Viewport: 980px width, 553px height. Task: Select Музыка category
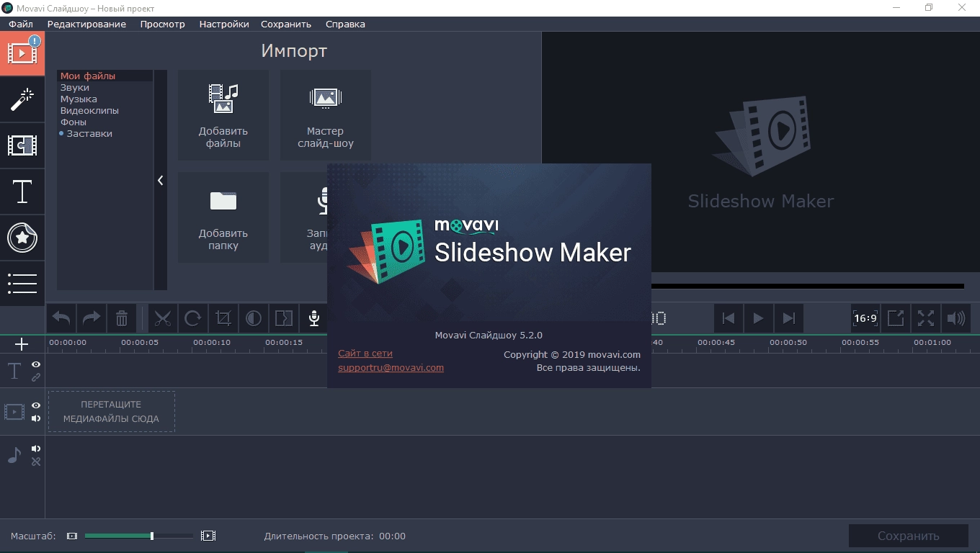tap(104, 99)
